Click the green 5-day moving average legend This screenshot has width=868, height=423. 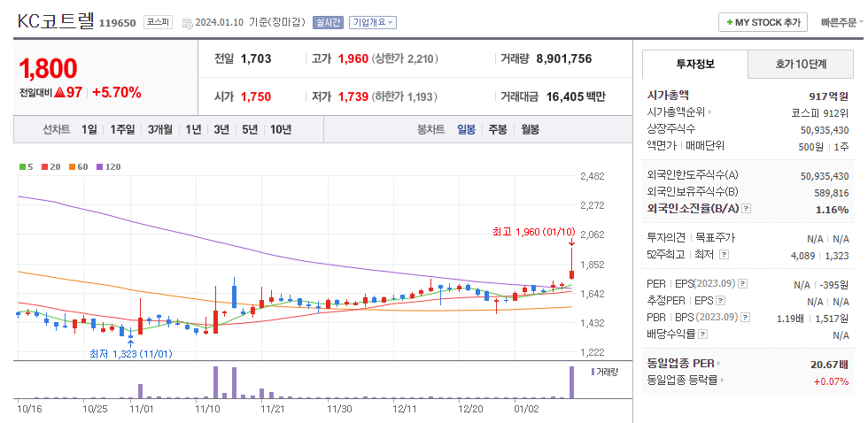click(x=26, y=166)
